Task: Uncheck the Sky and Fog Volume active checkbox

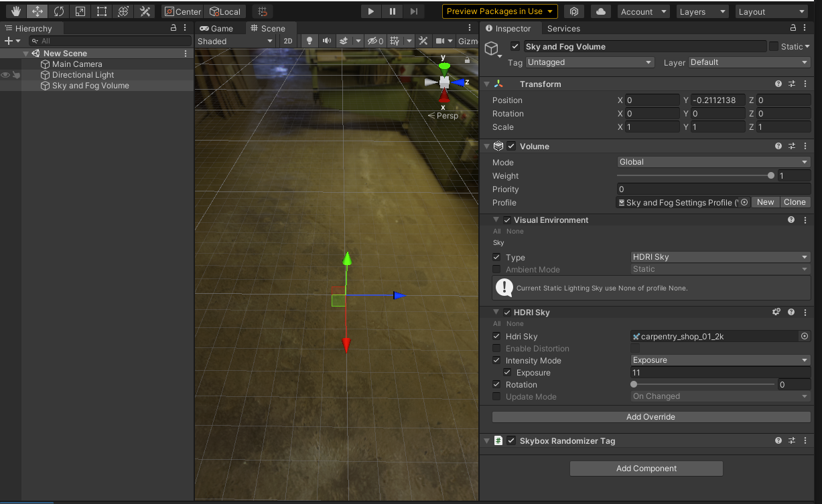Action: tap(515, 46)
